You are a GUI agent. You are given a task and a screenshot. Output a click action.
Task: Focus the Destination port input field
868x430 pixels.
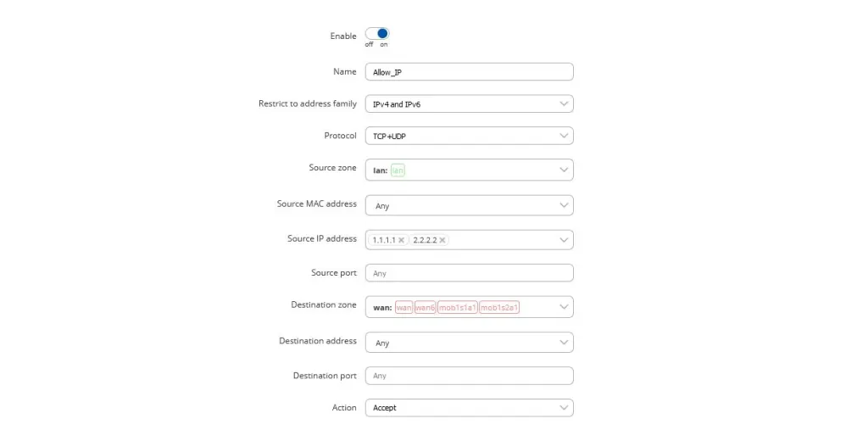(469, 376)
